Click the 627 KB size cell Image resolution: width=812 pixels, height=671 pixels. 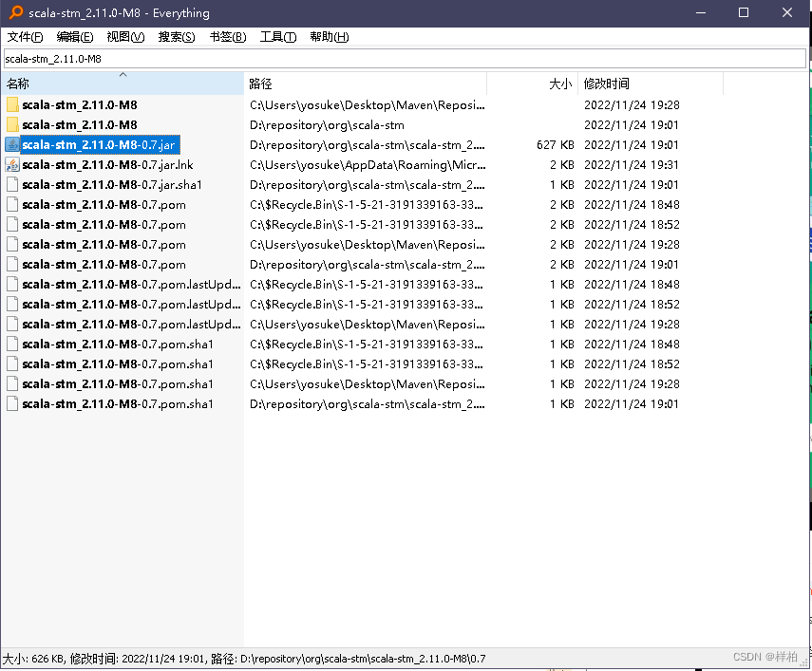(556, 145)
